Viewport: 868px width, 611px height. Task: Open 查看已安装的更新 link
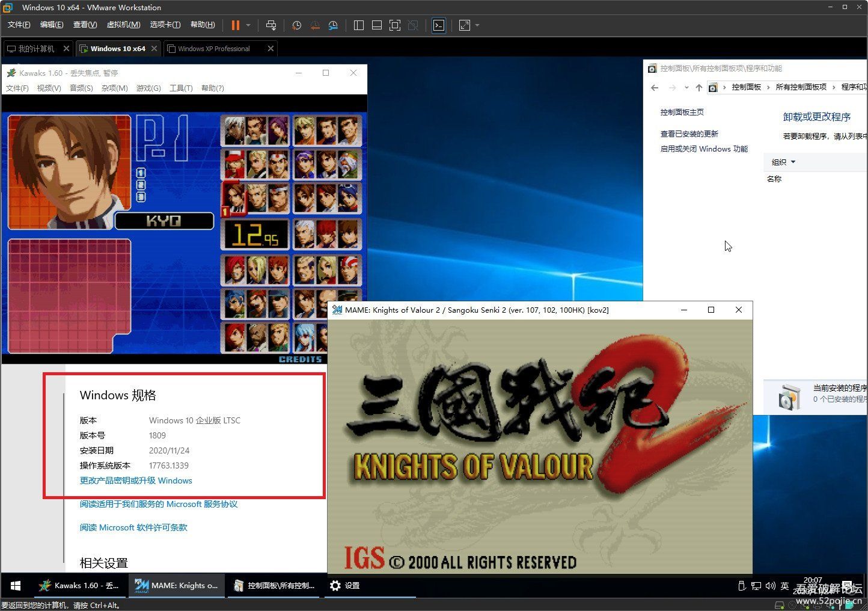coord(689,134)
